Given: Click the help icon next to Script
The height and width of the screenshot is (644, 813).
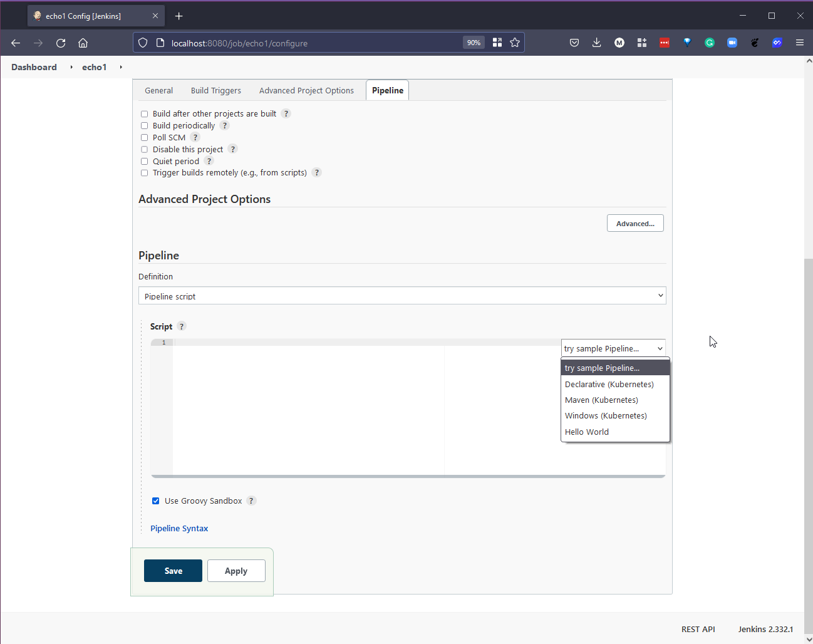Looking at the screenshot, I should point(182,326).
